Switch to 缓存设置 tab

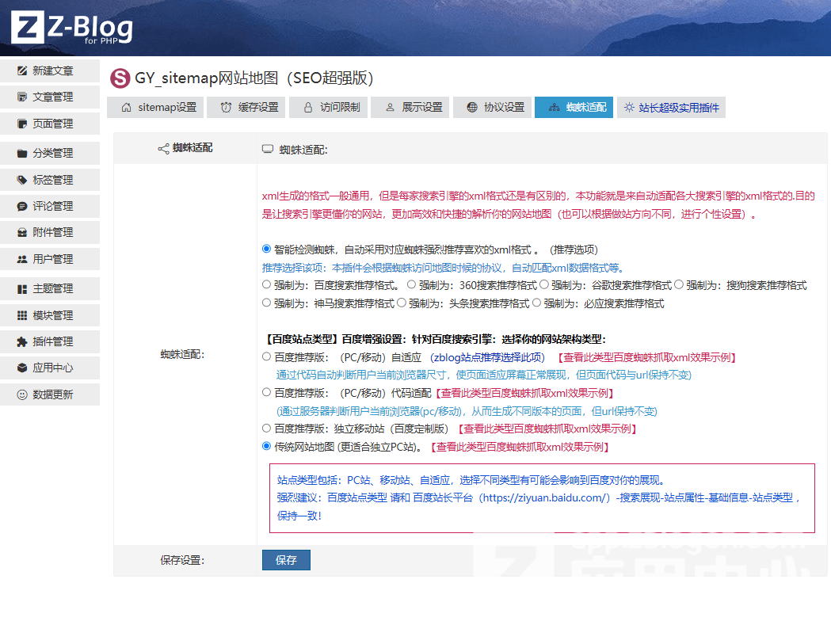(x=250, y=107)
